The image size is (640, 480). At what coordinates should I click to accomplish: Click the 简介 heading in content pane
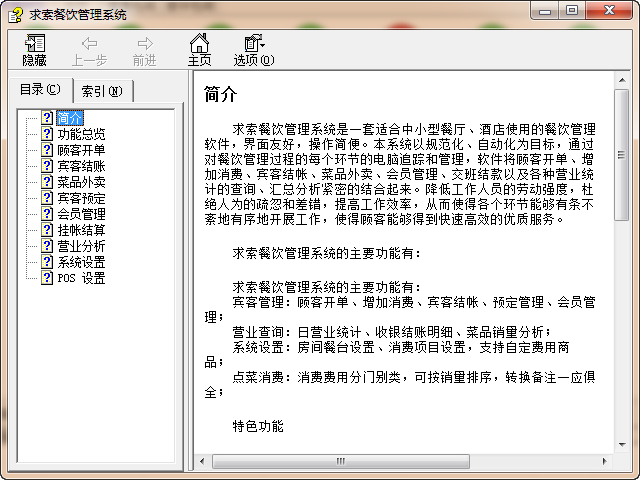click(x=220, y=94)
